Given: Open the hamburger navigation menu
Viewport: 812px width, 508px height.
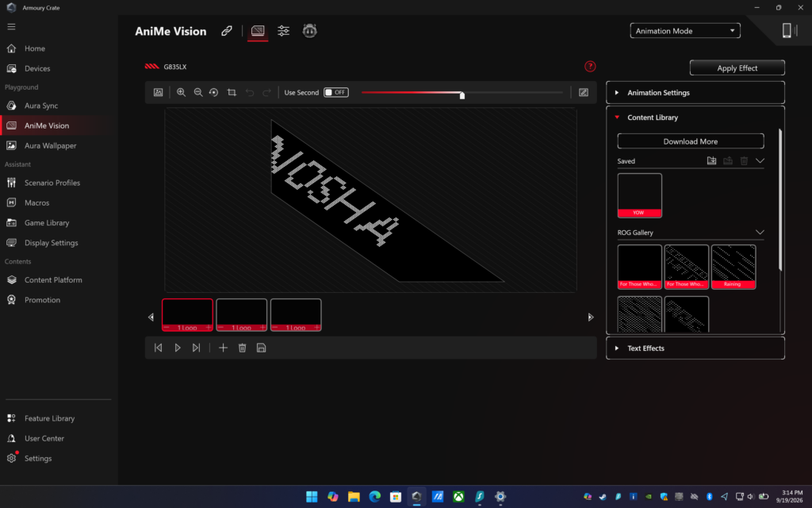Looking at the screenshot, I should pyautogui.click(x=11, y=27).
